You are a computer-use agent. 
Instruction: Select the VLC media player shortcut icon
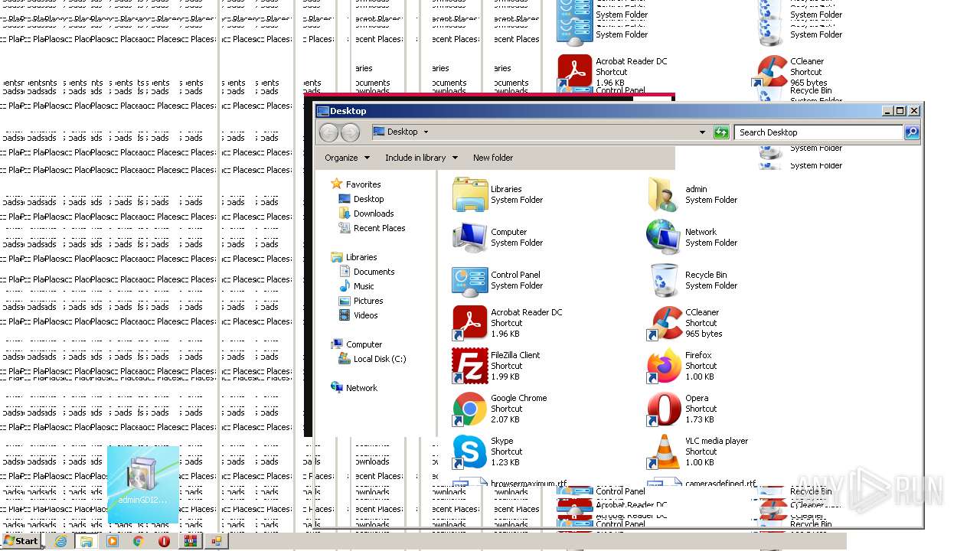click(664, 452)
